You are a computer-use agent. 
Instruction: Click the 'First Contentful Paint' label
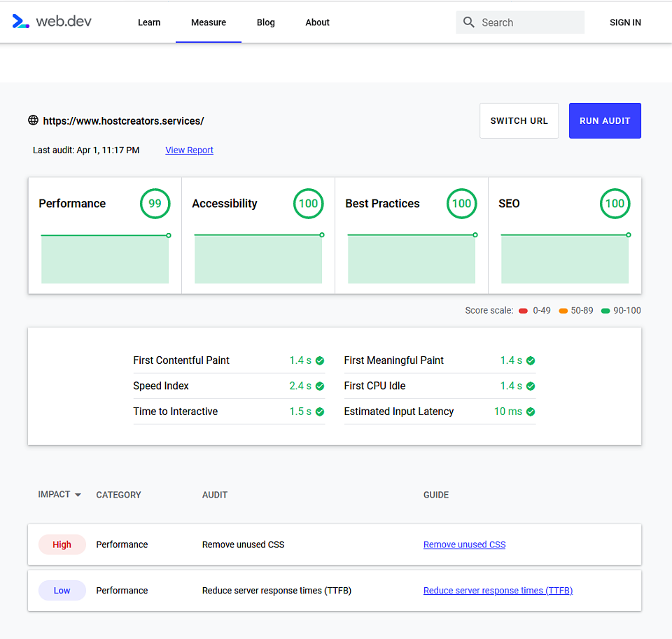pos(181,360)
